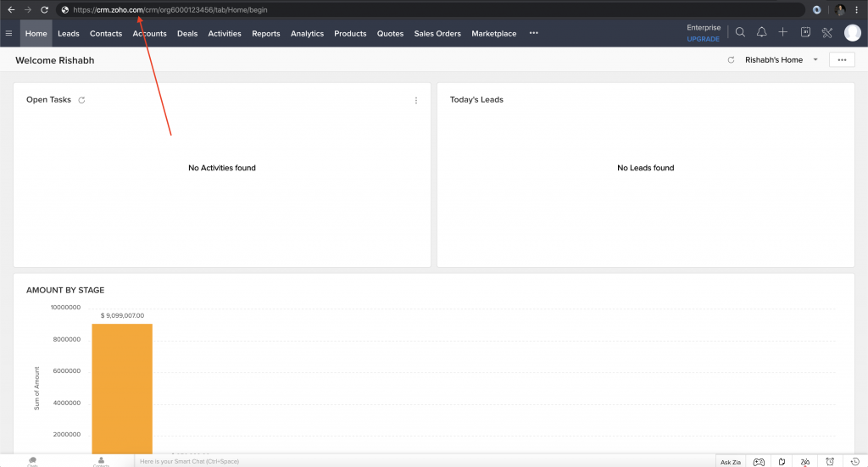Open the game controller icon in the bottom bar
Screen dimensions: 868x467
(759, 461)
